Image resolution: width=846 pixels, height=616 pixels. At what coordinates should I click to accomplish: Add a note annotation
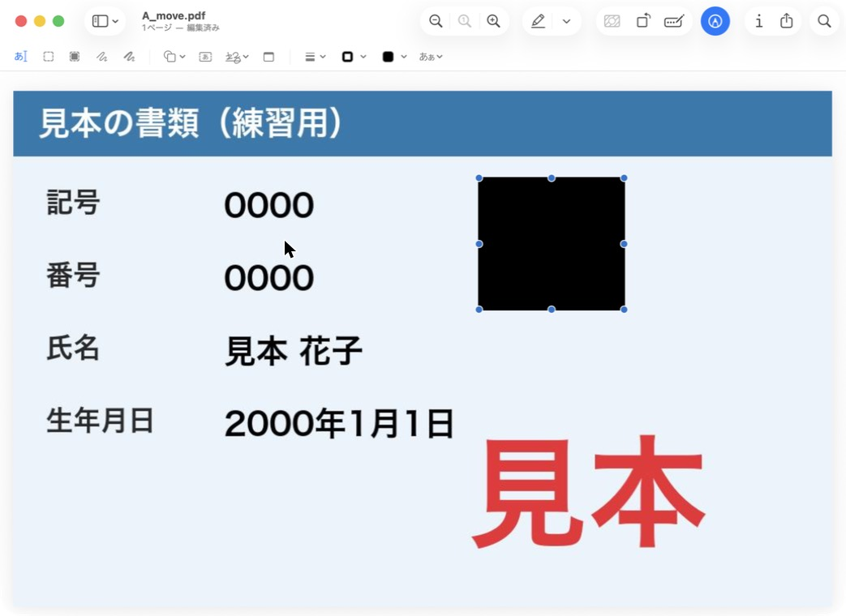click(268, 57)
